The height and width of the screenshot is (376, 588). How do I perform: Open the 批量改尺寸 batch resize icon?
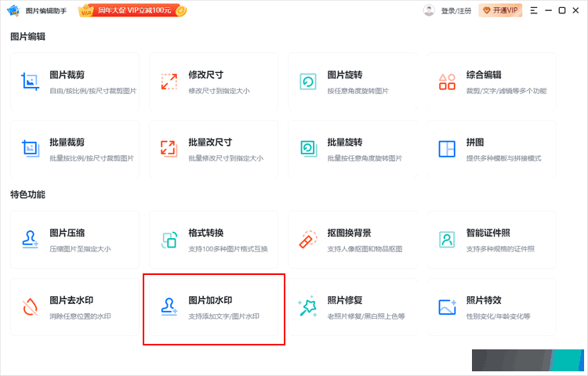169,149
